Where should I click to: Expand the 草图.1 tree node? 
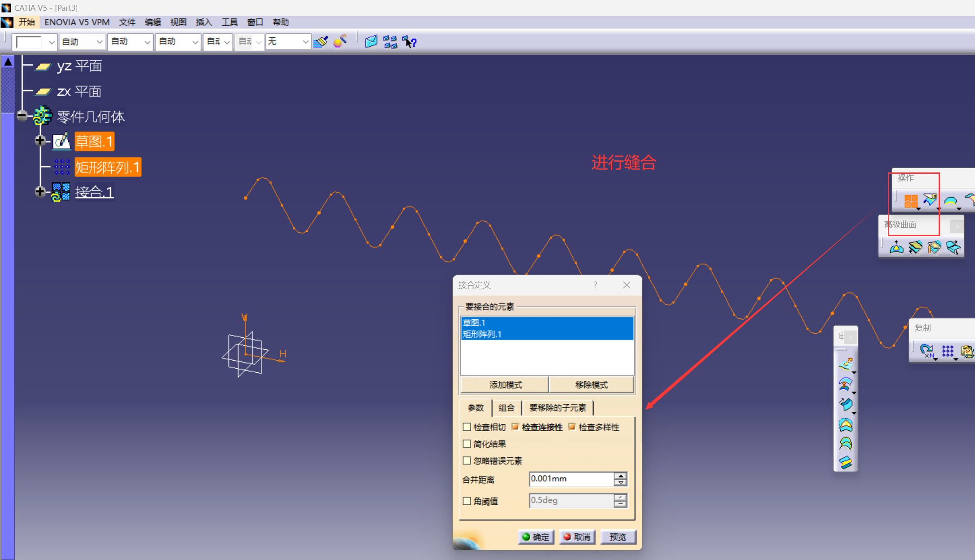tap(40, 141)
